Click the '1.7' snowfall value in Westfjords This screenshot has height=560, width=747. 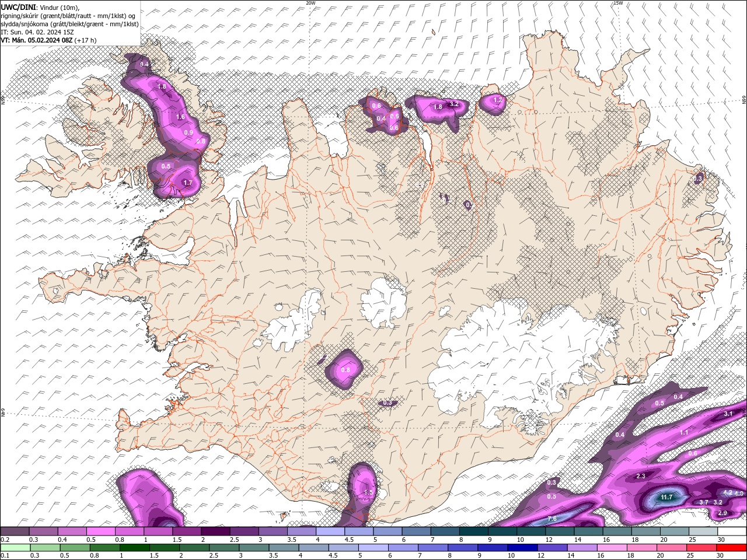click(187, 183)
